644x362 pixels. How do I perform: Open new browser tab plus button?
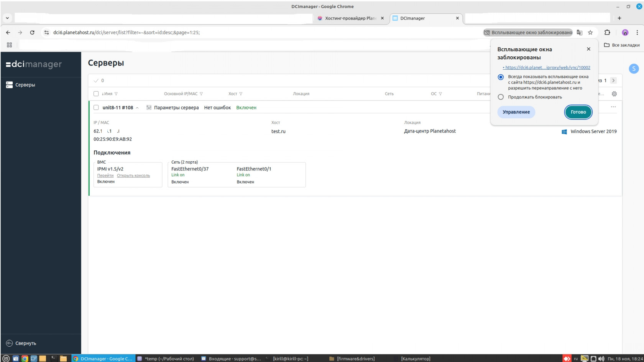pos(619,18)
